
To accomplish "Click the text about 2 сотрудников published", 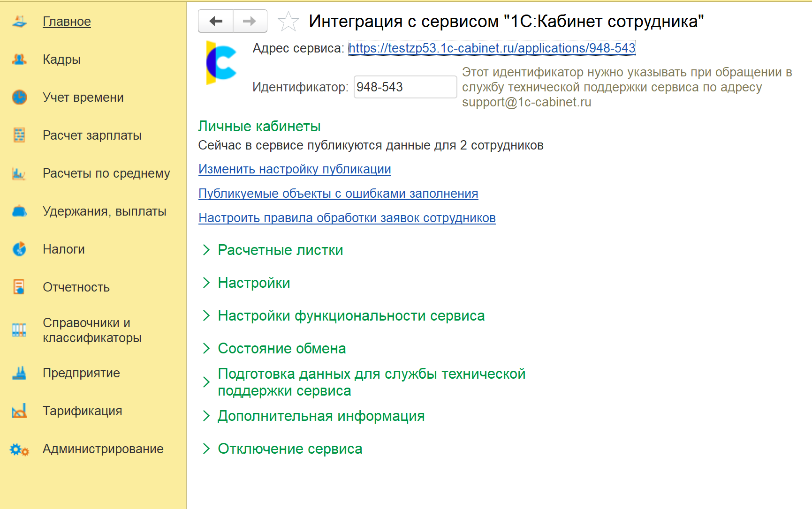I will pos(371,145).
